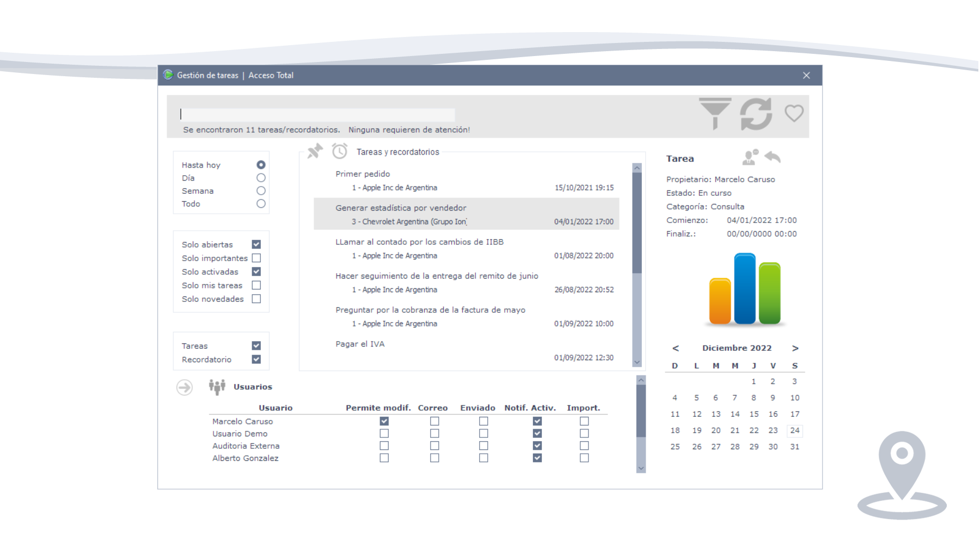The image size is (980, 544).
Task: Click the alarm clock reminders icon
Action: [340, 151]
